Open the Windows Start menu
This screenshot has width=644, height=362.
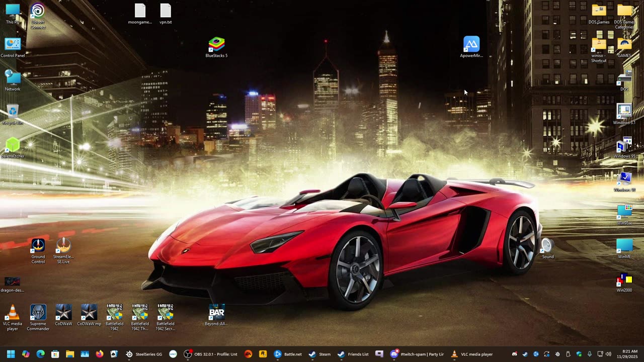pyautogui.click(x=11, y=354)
